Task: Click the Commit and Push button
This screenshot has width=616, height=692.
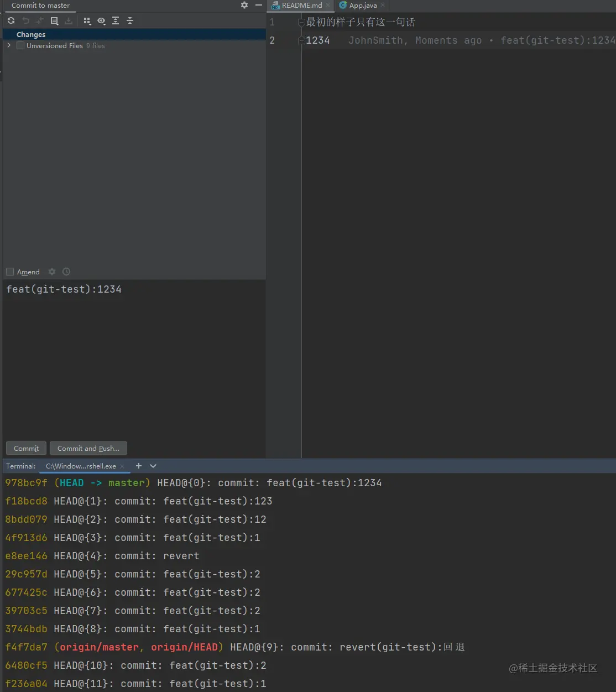Action: tap(88, 448)
